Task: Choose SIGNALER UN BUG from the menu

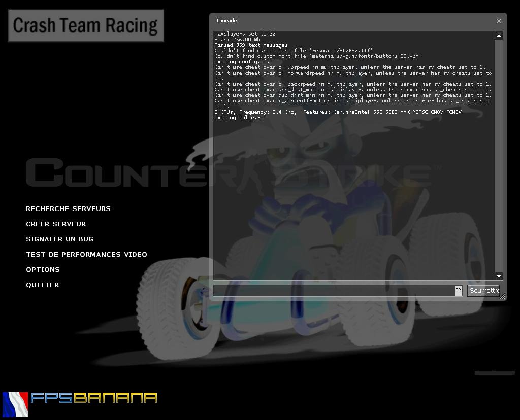Action: (x=59, y=239)
